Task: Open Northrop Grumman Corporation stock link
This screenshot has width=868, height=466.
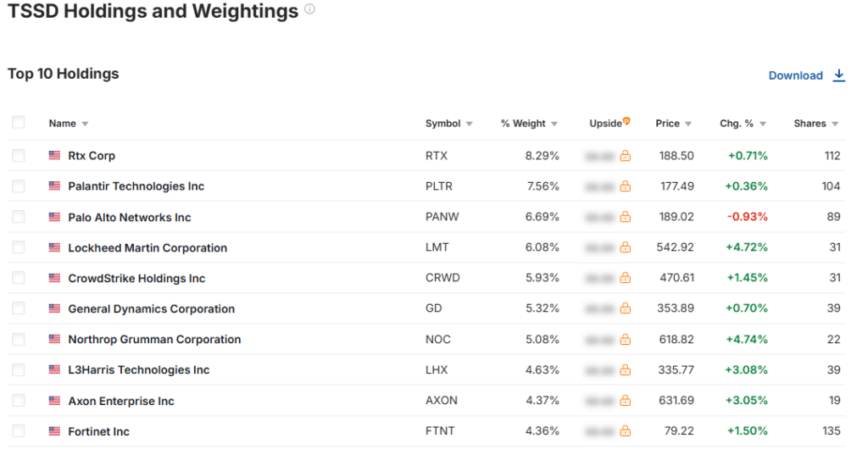Action: tap(154, 340)
